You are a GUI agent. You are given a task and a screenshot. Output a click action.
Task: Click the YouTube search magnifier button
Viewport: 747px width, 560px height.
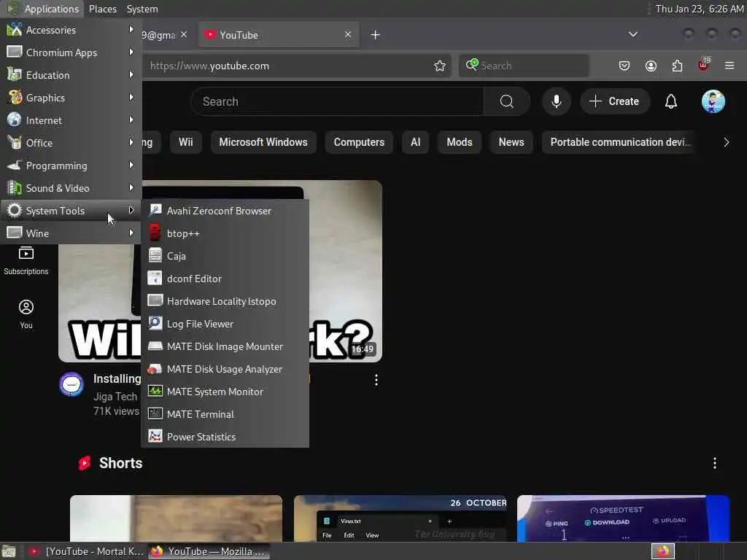(x=507, y=101)
